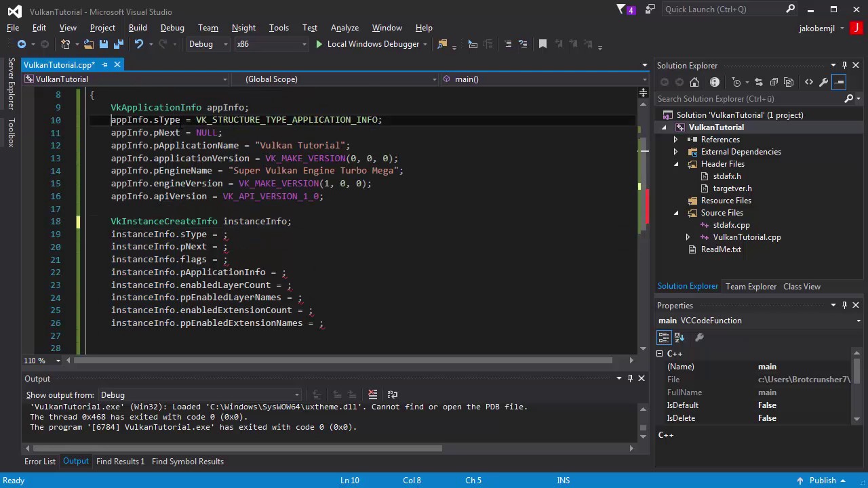
Task: Open the Debug configuration dropdown
Action: tap(208, 44)
